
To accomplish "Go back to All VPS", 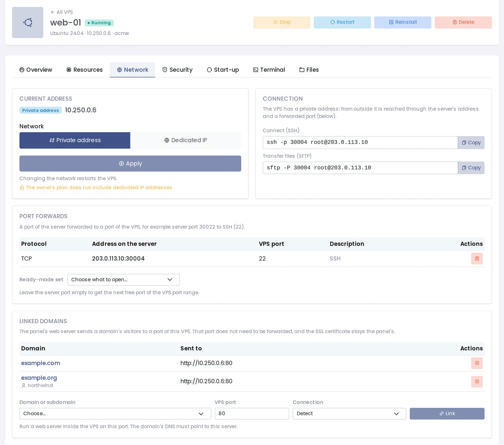I will tap(62, 12).
